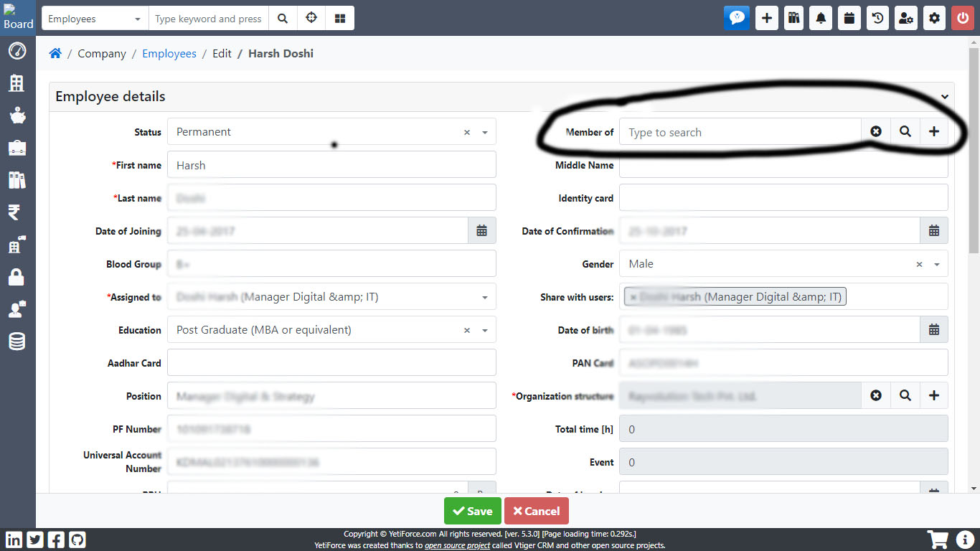Open Date of Confirmation calendar picker
980x551 pixels.
coord(934,231)
